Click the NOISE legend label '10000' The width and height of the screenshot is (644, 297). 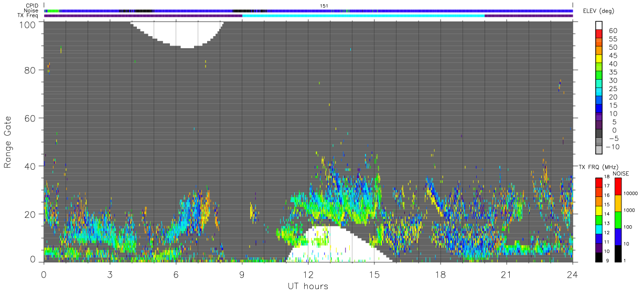tap(631, 193)
